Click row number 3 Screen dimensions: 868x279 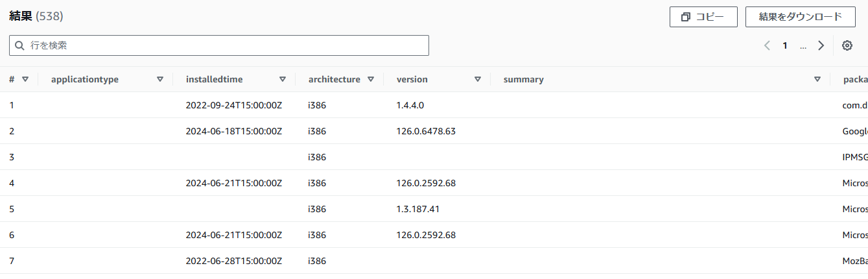[12, 157]
